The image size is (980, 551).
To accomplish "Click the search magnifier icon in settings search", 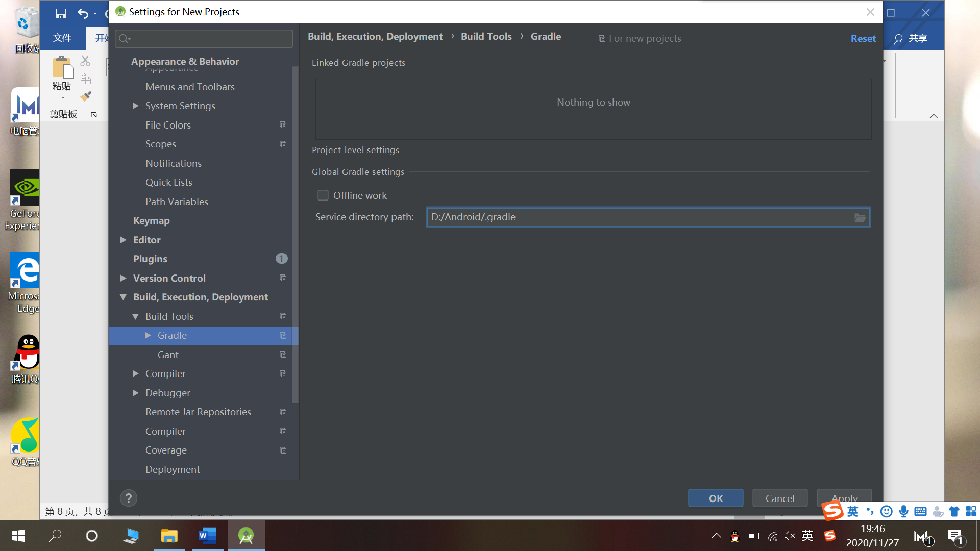I will coord(124,39).
